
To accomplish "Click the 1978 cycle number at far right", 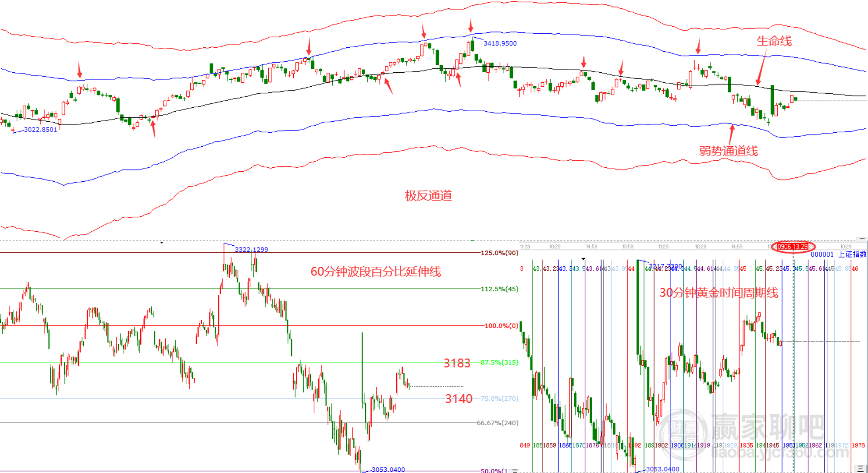I will tap(858, 445).
